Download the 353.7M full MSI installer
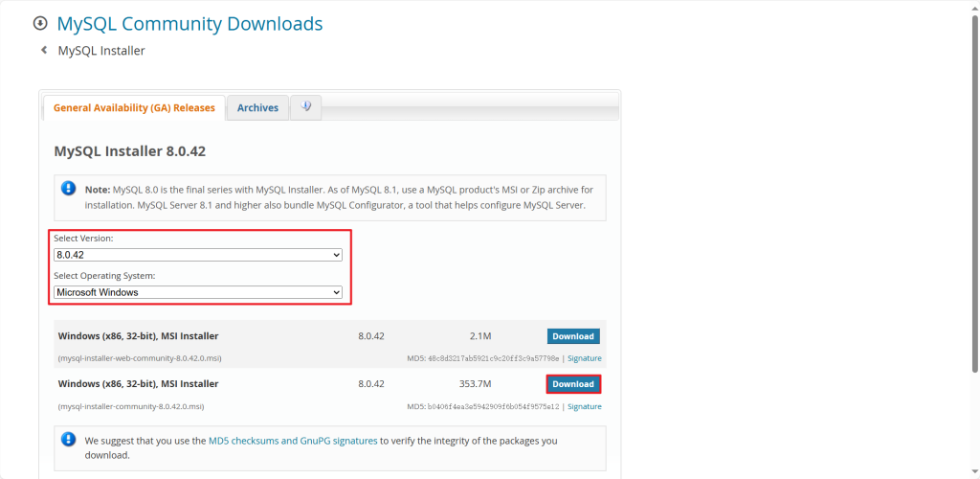 tap(573, 384)
